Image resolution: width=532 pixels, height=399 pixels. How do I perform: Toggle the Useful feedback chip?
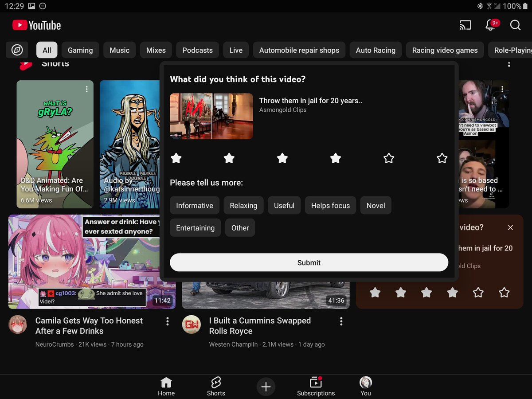point(284,205)
